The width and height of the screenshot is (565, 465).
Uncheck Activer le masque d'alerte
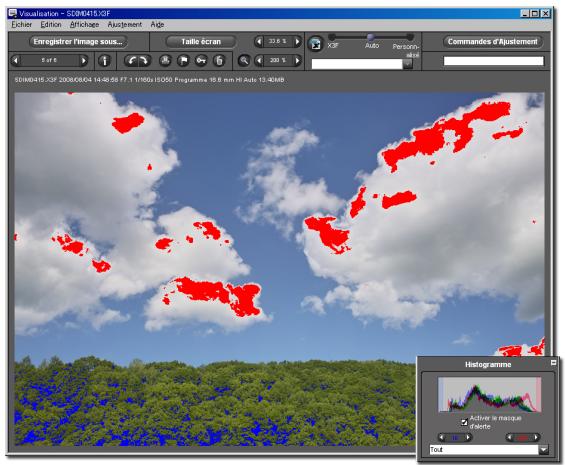click(x=464, y=422)
